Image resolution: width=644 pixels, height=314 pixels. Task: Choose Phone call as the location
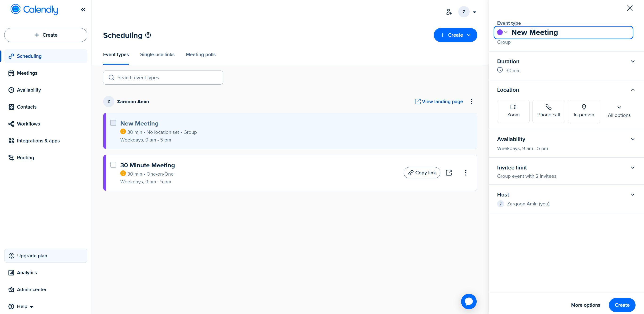(x=548, y=112)
